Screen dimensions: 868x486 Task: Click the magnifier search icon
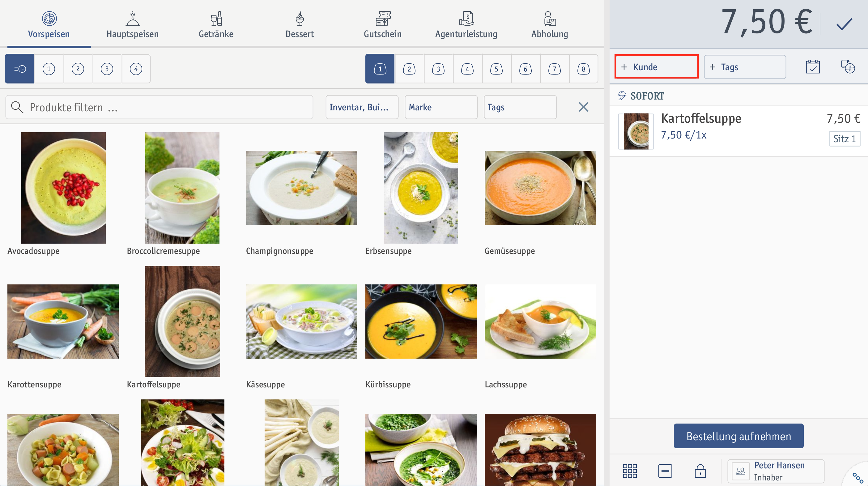click(x=17, y=107)
